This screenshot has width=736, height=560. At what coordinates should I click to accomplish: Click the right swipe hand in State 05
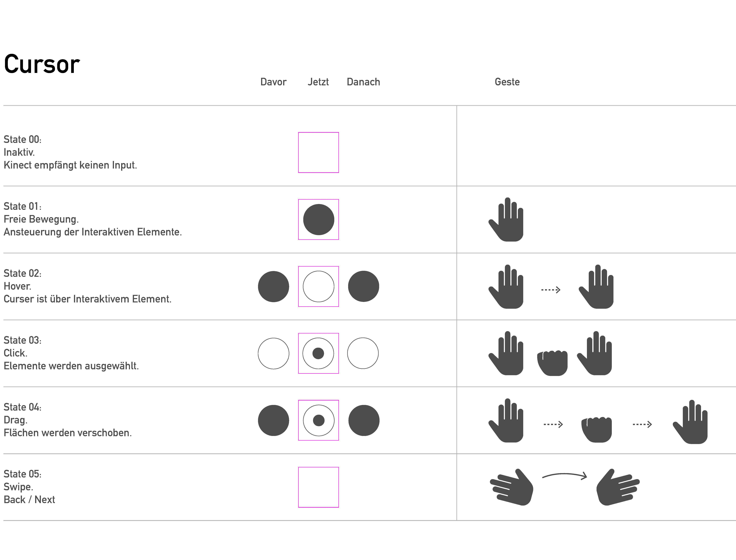point(618,487)
